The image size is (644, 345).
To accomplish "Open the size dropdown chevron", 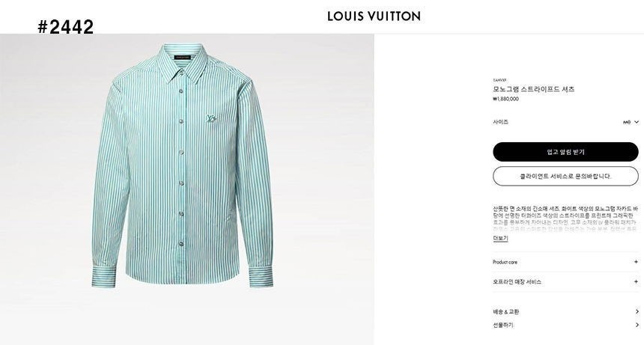I will pos(637,122).
